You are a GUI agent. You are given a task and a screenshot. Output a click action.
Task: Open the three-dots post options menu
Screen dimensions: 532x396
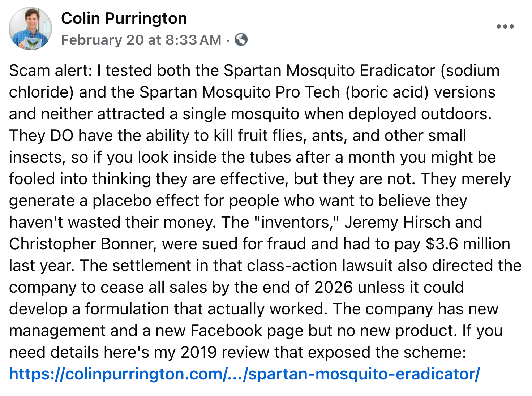coord(505,26)
